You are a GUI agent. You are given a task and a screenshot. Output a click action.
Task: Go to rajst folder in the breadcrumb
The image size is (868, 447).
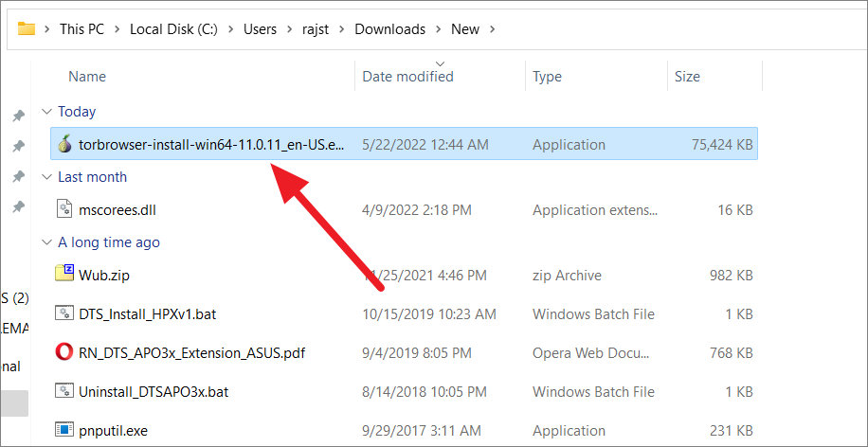pyautogui.click(x=316, y=29)
